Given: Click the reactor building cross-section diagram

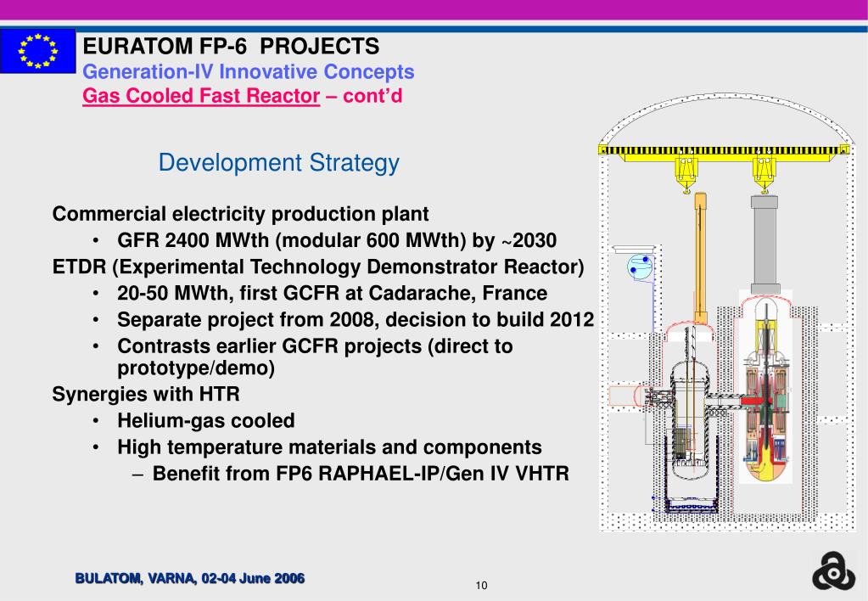Looking at the screenshot, I should click(x=726, y=312).
